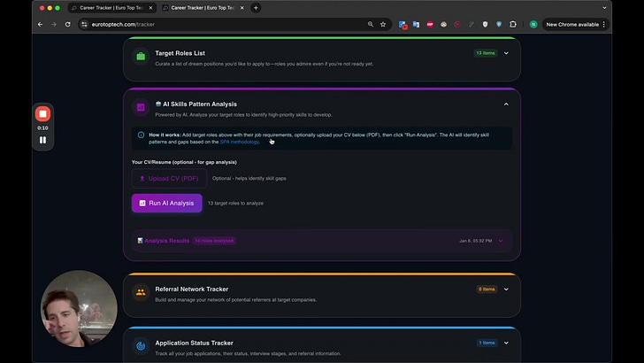Screen dimensions: 644x363
Task: Click the 13 items badge
Action: 485,53
